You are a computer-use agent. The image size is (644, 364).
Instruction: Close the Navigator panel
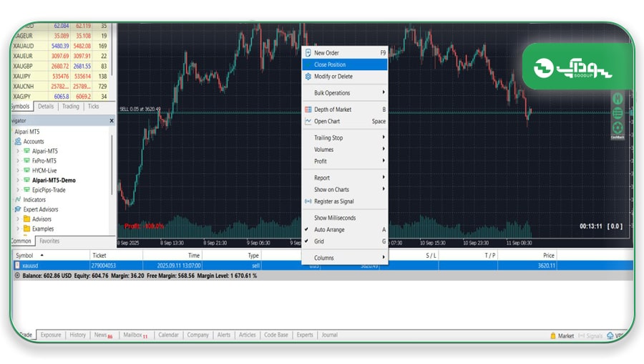coord(112,121)
